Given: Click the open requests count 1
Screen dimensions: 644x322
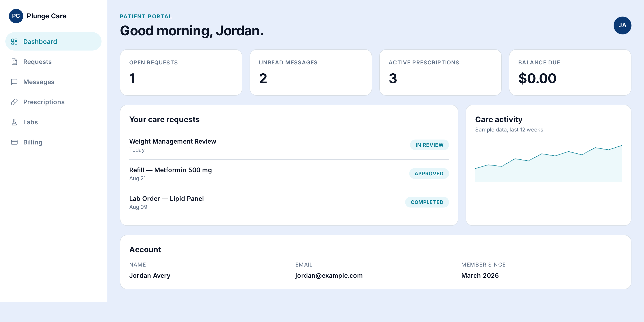Looking at the screenshot, I should (132, 78).
